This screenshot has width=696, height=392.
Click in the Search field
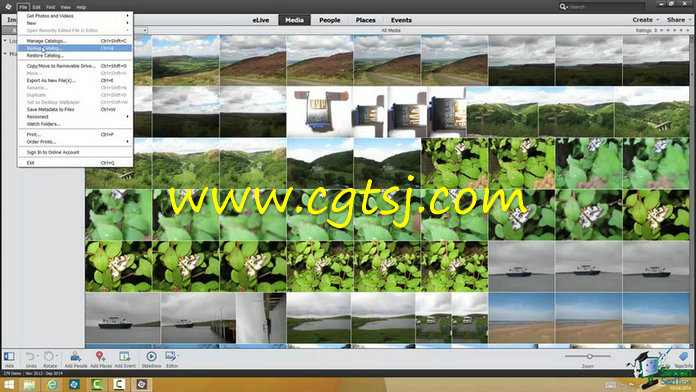(x=606, y=7)
